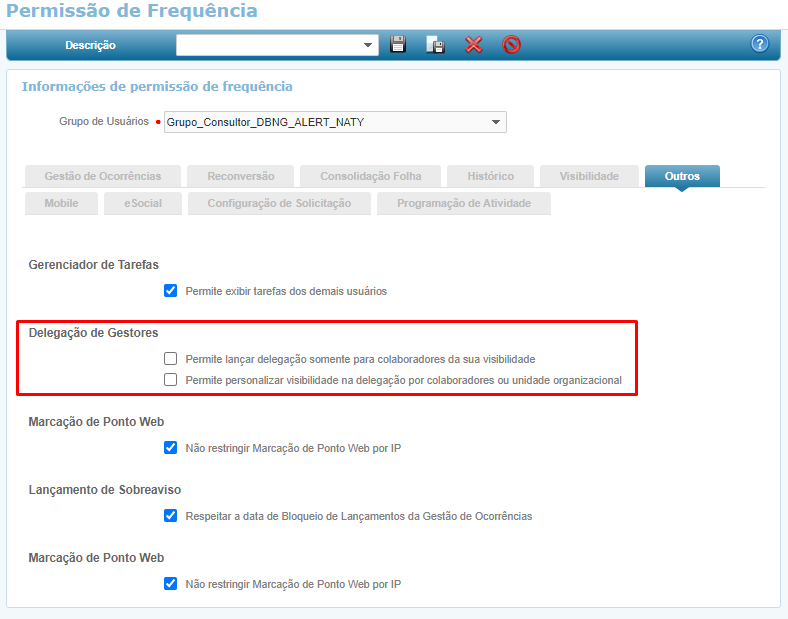Check Permite personalizar visibilidade na delegação

(x=170, y=380)
